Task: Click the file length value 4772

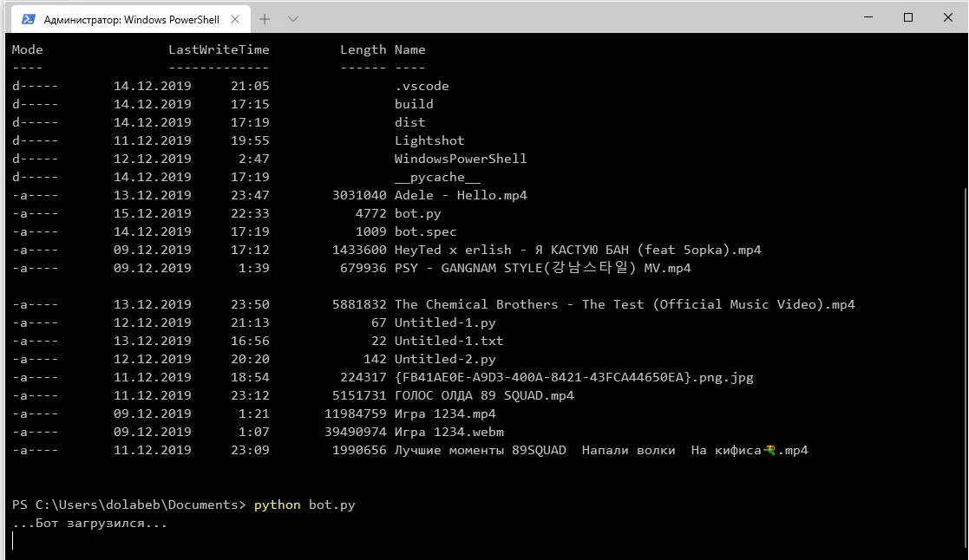Action: pyautogui.click(x=370, y=213)
